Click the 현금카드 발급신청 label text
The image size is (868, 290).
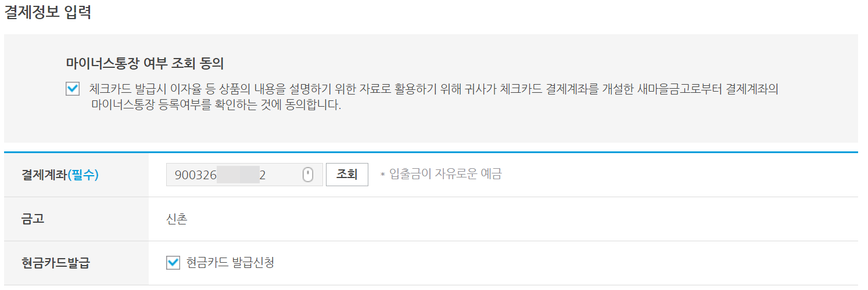[230, 263]
